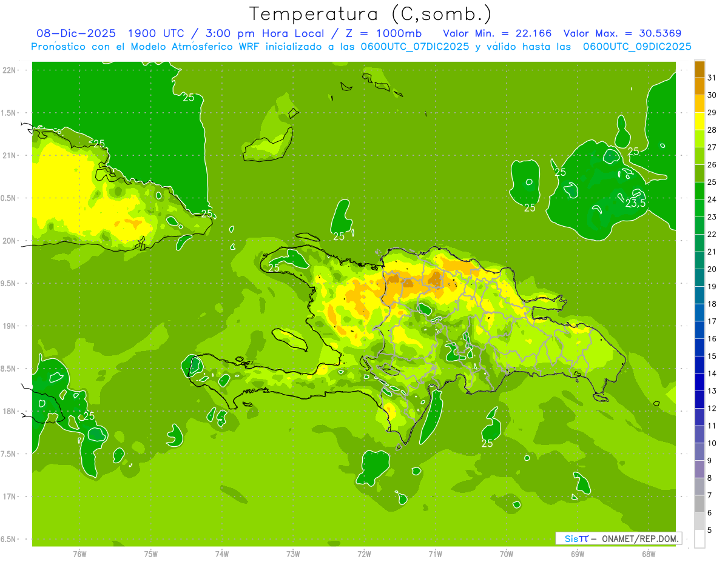The width and height of the screenshot is (728, 562).
Task: Click the "5" label on color legend
Action: pyautogui.click(x=710, y=530)
